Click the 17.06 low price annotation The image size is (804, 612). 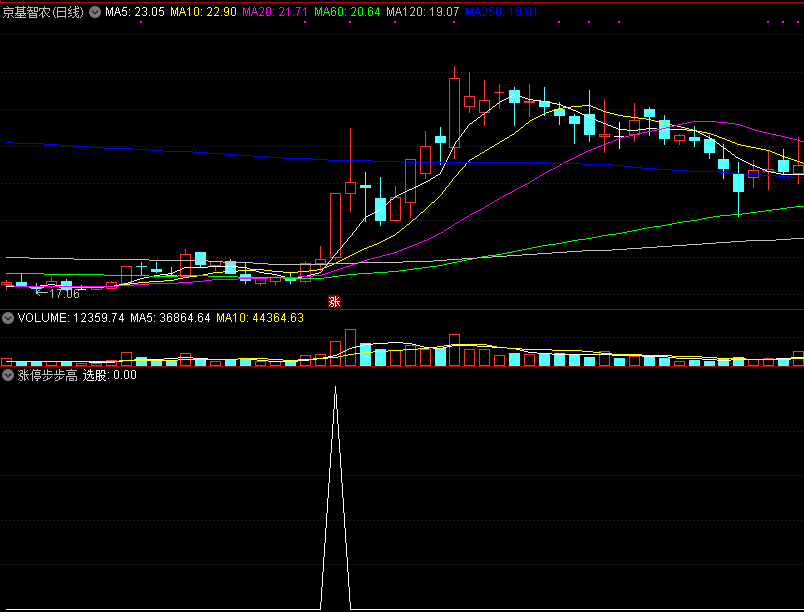click(65, 294)
